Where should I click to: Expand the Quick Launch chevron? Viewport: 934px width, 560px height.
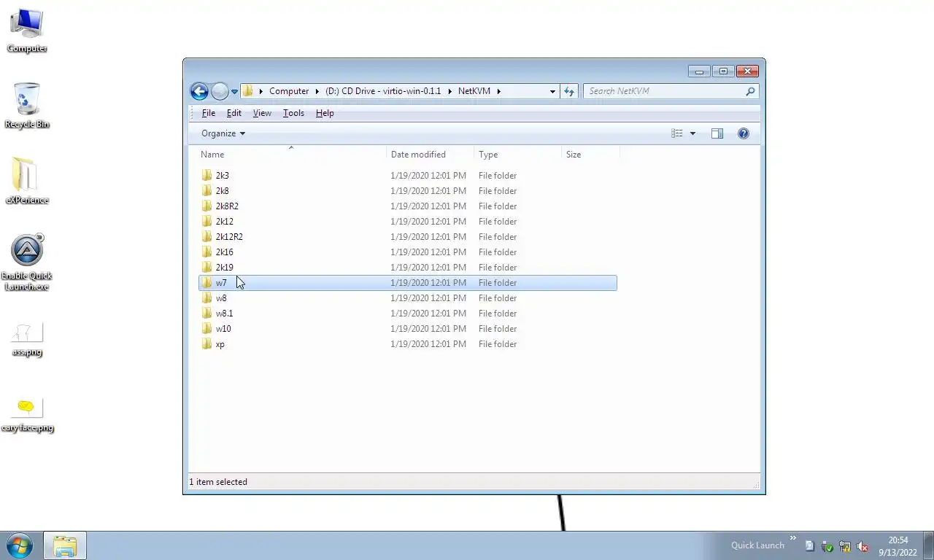coord(793,539)
